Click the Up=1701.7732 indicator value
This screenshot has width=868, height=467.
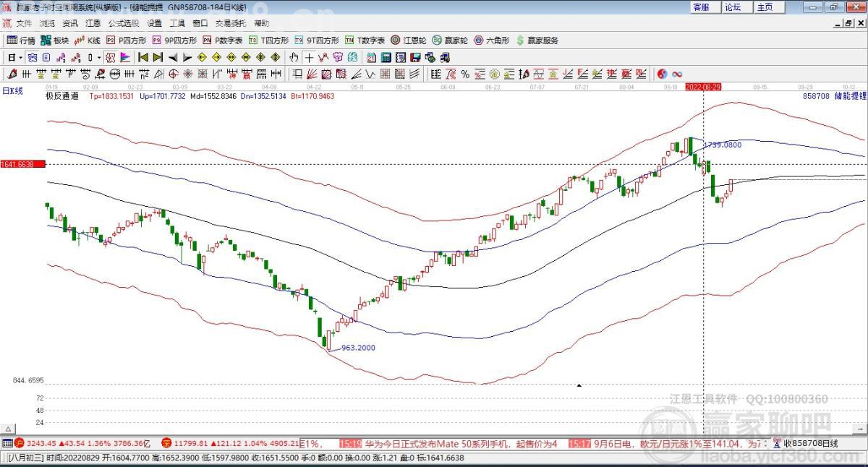(x=162, y=95)
